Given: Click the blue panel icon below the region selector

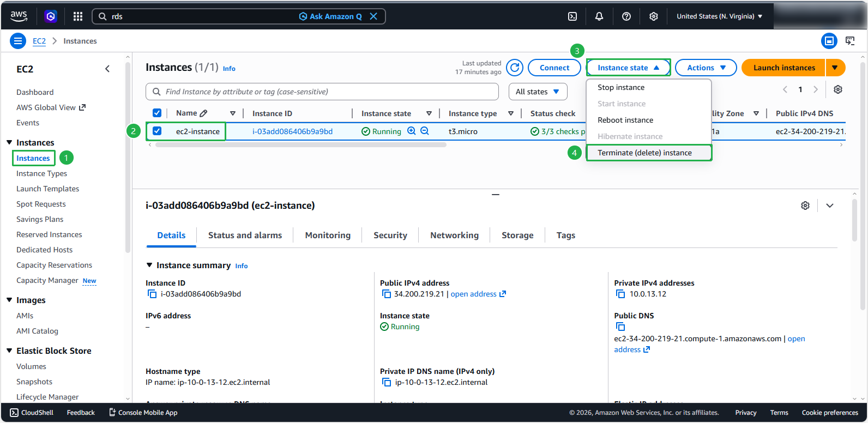Looking at the screenshot, I should coord(829,41).
